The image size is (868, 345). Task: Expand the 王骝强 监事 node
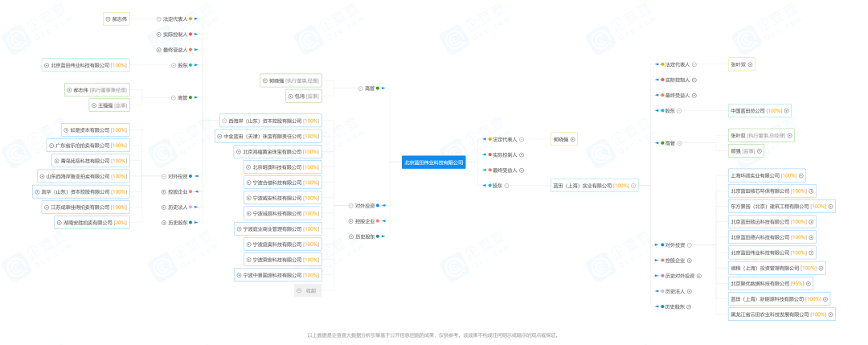click(x=93, y=105)
